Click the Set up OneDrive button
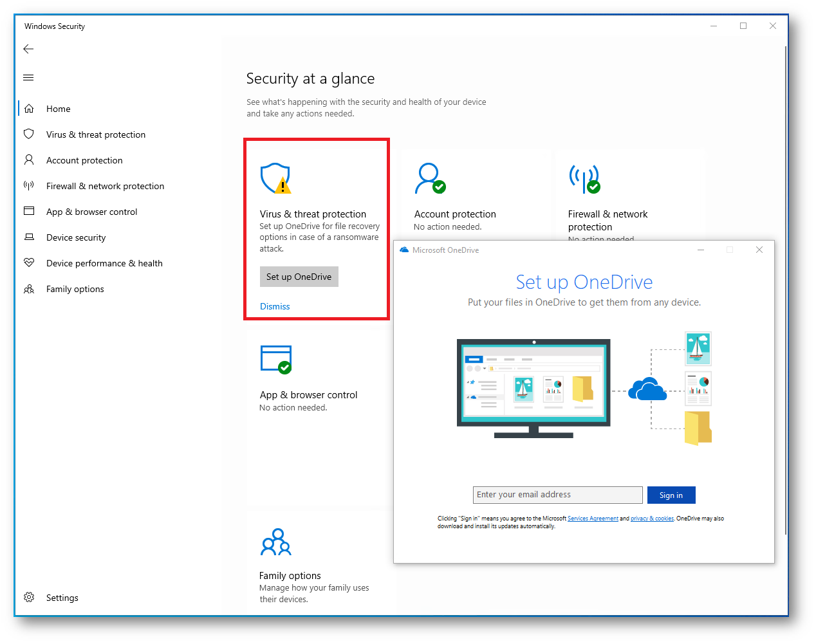816x644 pixels. pyautogui.click(x=299, y=277)
